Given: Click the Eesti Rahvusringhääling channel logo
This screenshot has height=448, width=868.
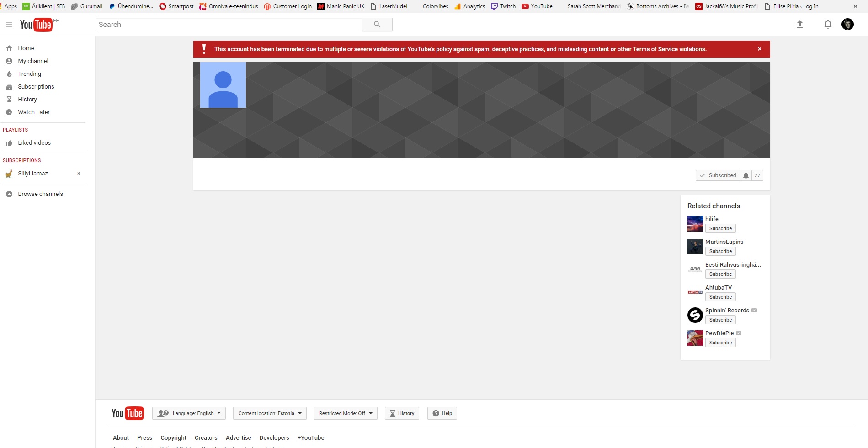Looking at the screenshot, I should tap(695, 269).
